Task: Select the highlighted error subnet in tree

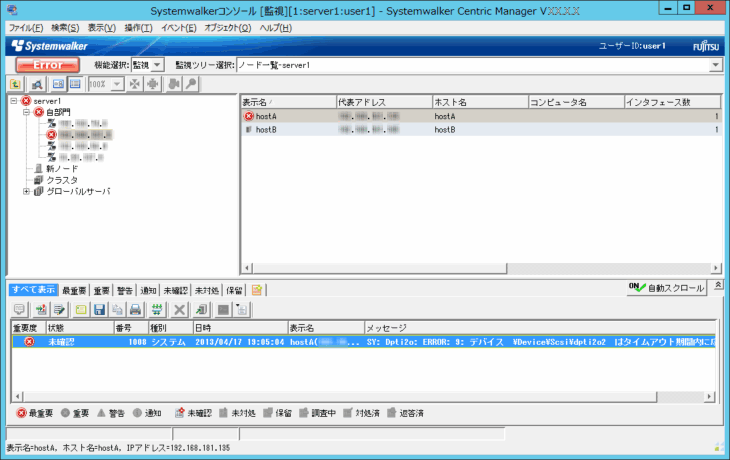Action: 85,135
